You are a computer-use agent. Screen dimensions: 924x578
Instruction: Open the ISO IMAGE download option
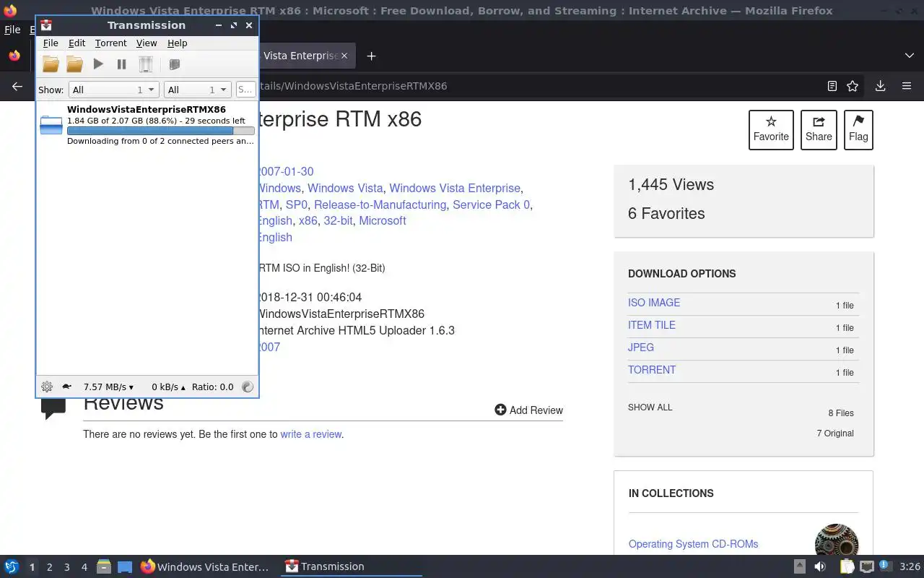coord(654,303)
